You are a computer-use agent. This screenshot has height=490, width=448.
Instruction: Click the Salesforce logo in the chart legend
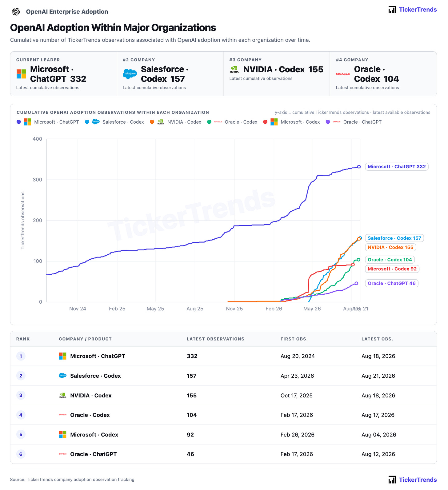(96, 122)
